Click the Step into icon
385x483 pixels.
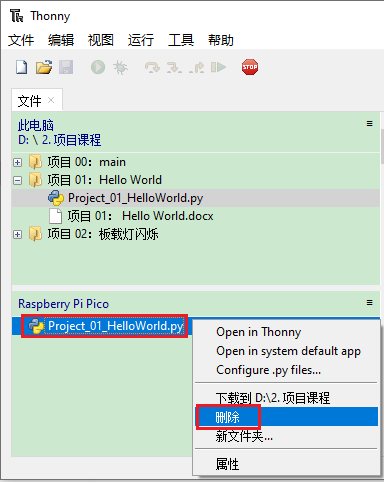click(174, 67)
